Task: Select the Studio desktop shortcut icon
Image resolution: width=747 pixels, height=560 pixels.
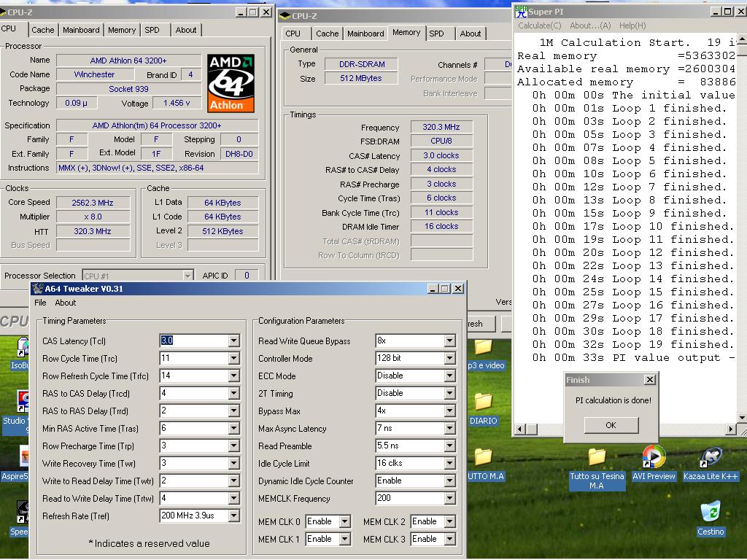Action: (x=23, y=402)
